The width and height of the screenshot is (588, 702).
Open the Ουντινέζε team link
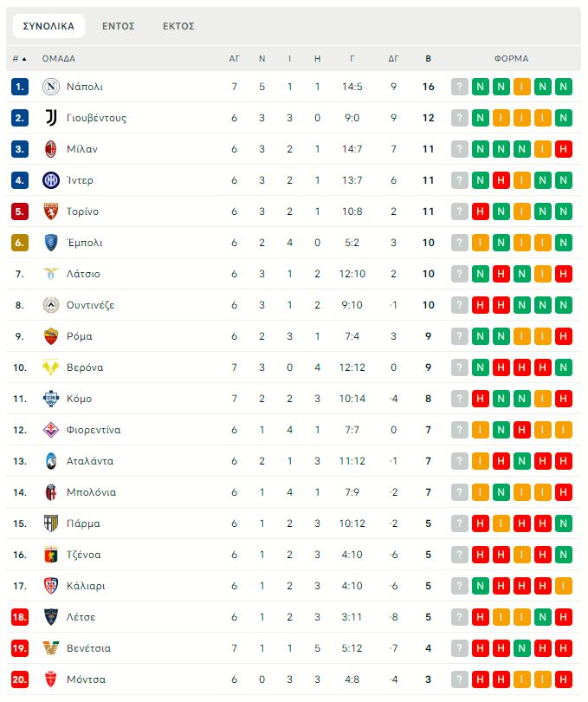(90, 305)
